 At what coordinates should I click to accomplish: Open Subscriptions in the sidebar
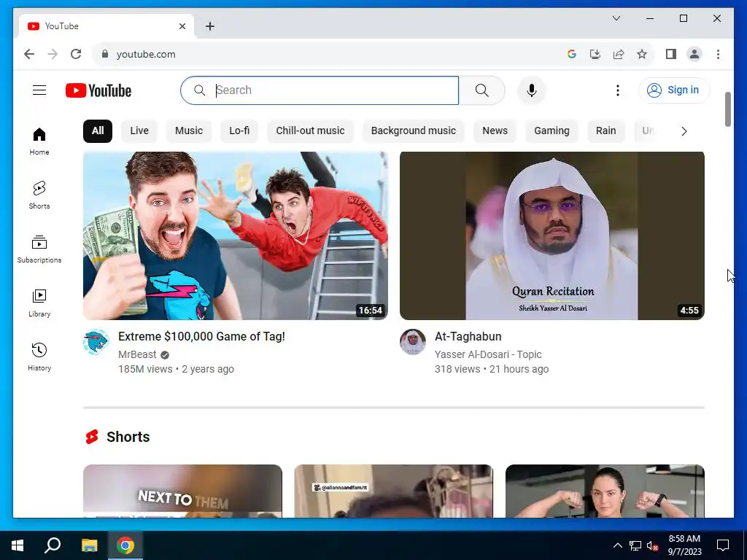39,249
